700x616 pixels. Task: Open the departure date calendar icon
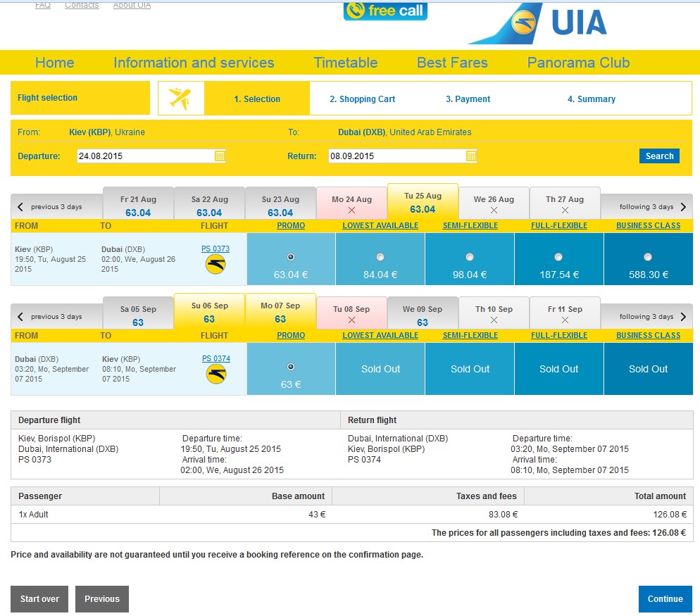220,156
